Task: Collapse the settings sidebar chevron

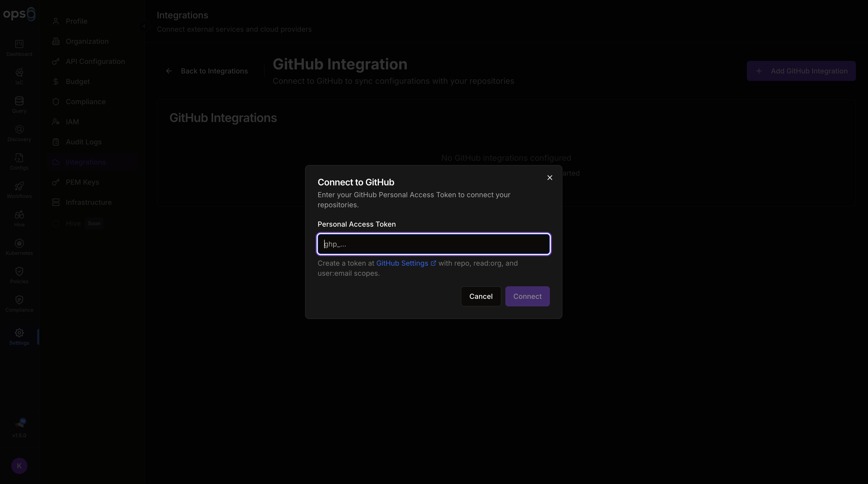Action: (144, 26)
